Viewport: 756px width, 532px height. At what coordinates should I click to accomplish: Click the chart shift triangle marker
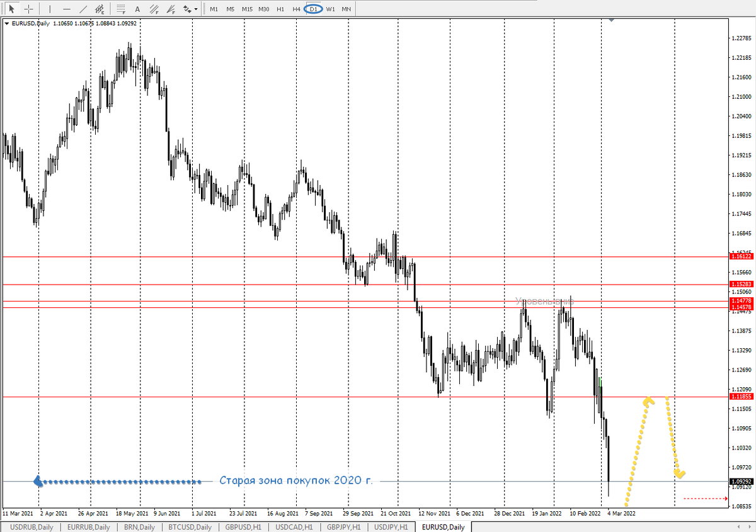612,20
